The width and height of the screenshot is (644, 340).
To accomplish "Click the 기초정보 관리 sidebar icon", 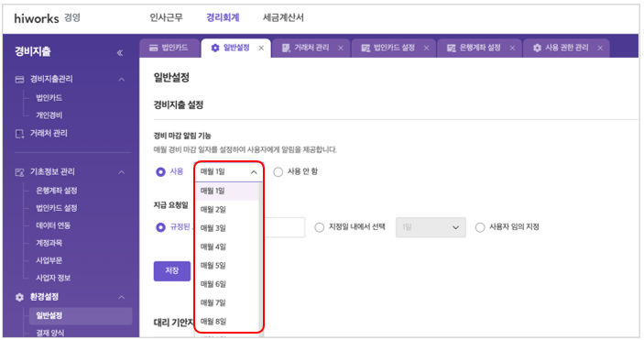I will [20, 172].
